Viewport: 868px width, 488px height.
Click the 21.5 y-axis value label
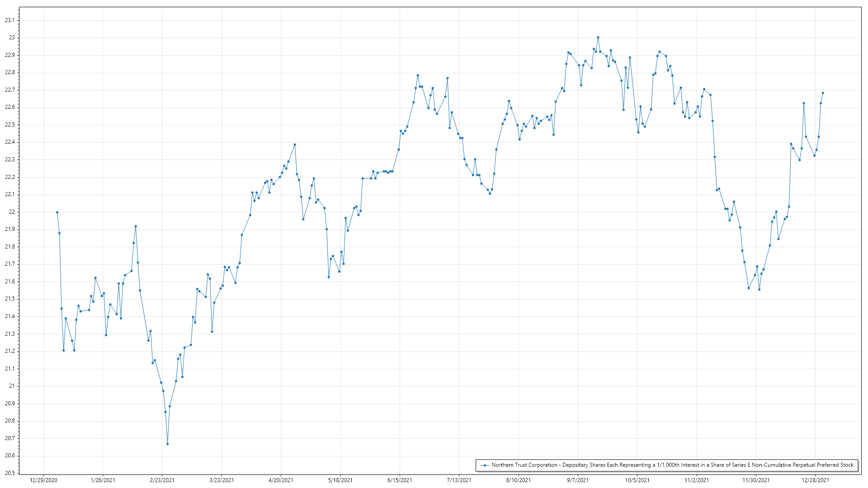click(9, 299)
